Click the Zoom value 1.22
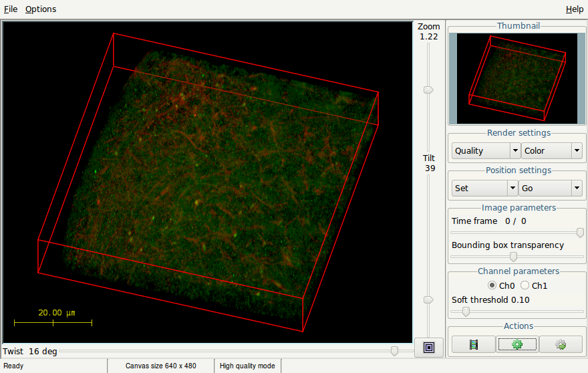This screenshot has width=588, height=373. [428, 36]
